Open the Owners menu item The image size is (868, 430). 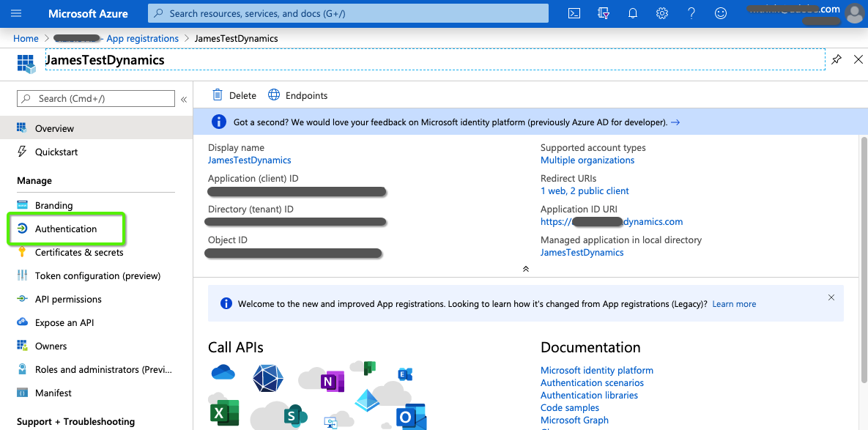(96, 346)
